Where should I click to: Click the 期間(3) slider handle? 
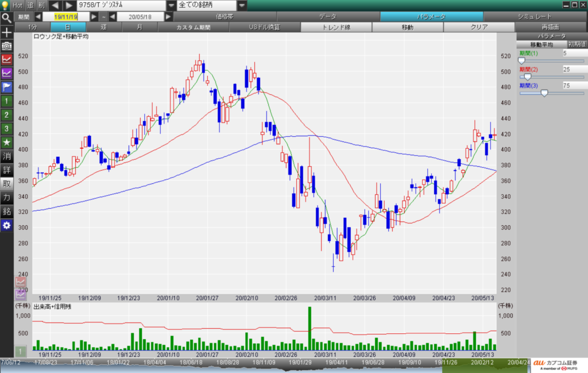544,93
